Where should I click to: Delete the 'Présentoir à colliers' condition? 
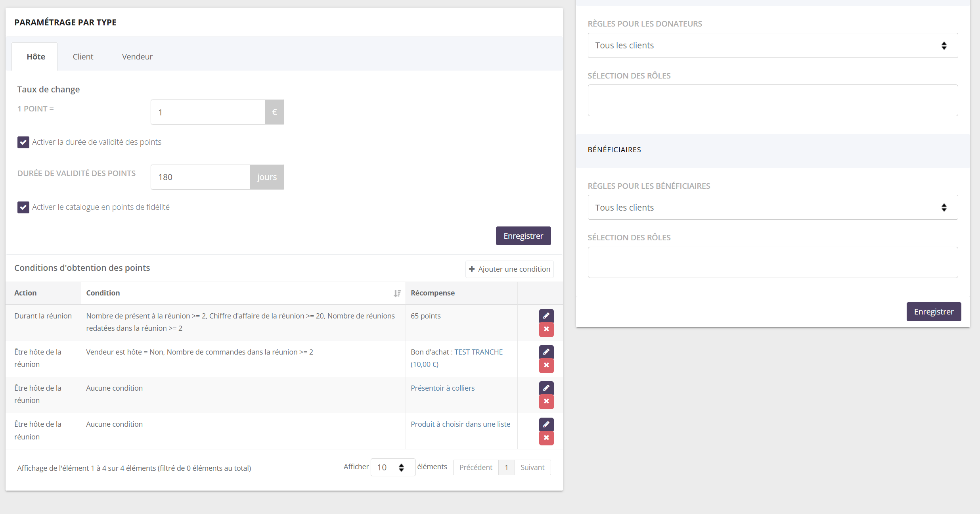[546, 401]
